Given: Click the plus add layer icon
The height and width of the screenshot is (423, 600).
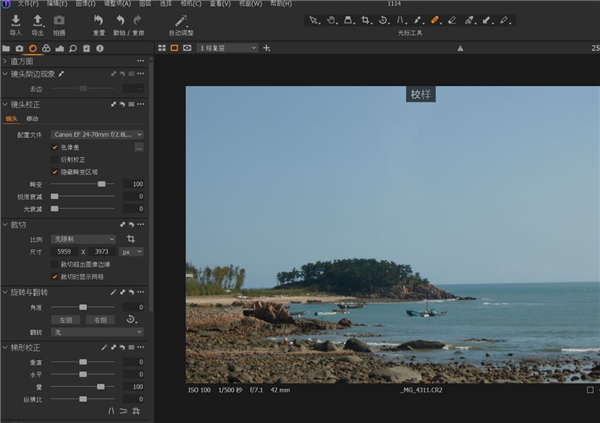Looking at the screenshot, I should [x=267, y=48].
